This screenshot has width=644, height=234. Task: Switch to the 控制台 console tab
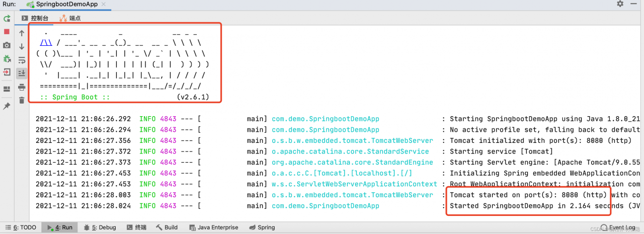pyautogui.click(x=35, y=18)
